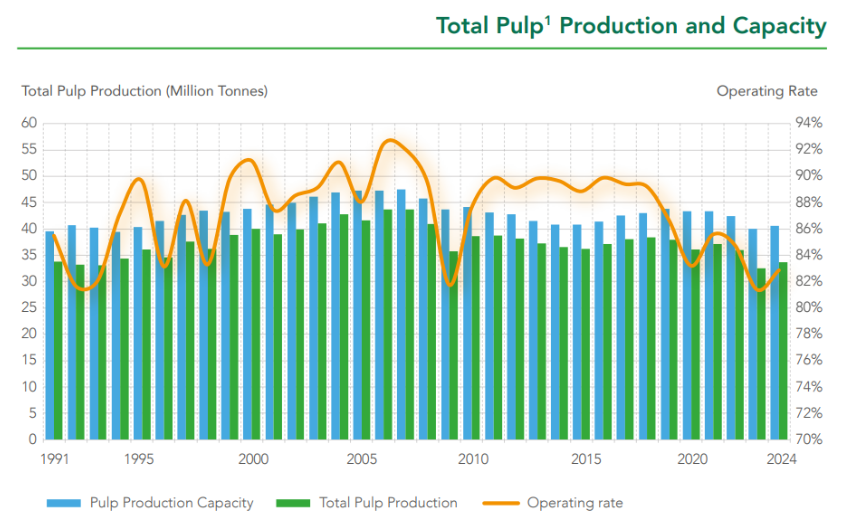Click the 90% right axis value
The height and width of the screenshot is (514, 853).
[x=809, y=176]
